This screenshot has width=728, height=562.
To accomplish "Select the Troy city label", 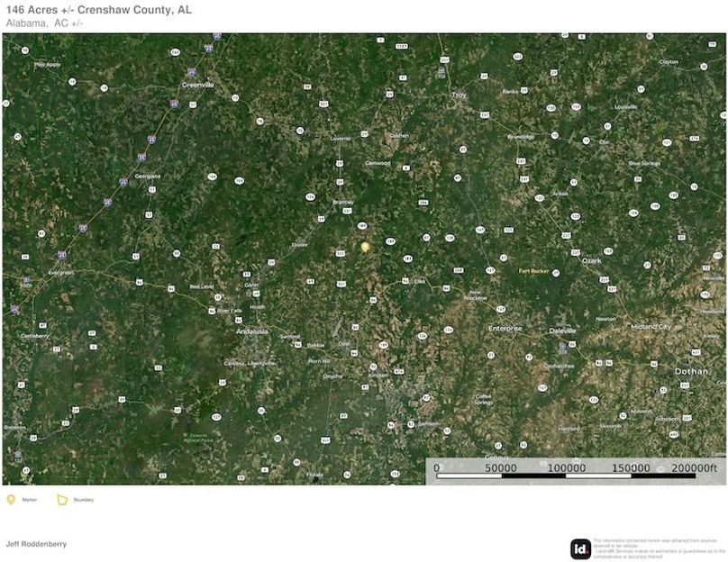I will coord(460,94).
